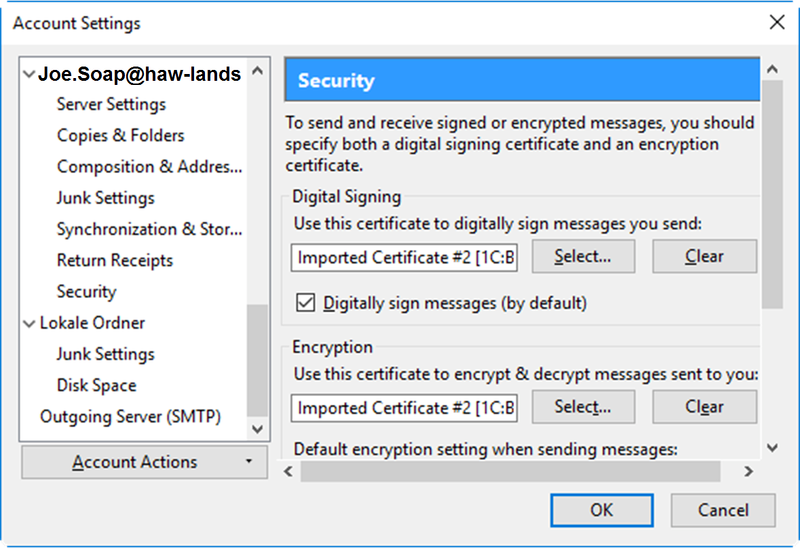Open Return Receipts settings
The image size is (800, 548).
click(114, 260)
